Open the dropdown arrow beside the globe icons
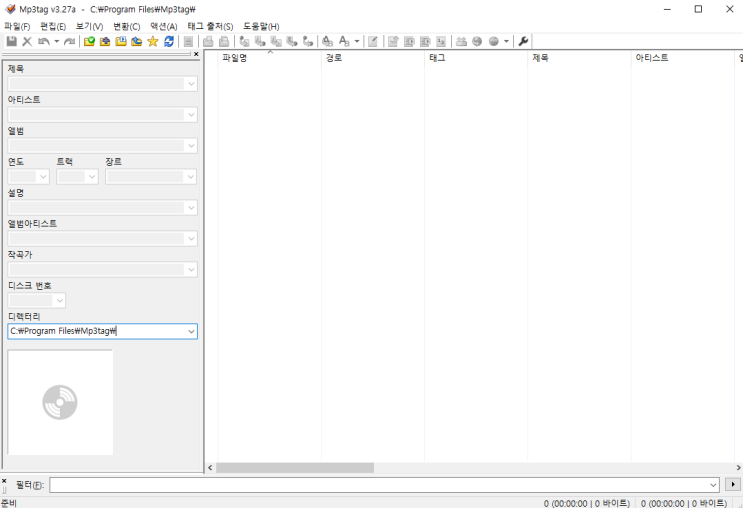This screenshot has height=508, width=743. click(506, 41)
